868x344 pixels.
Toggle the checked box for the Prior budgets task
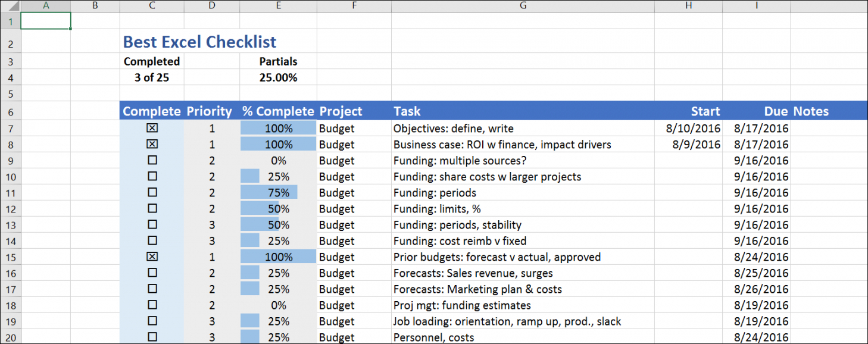pos(152,257)
